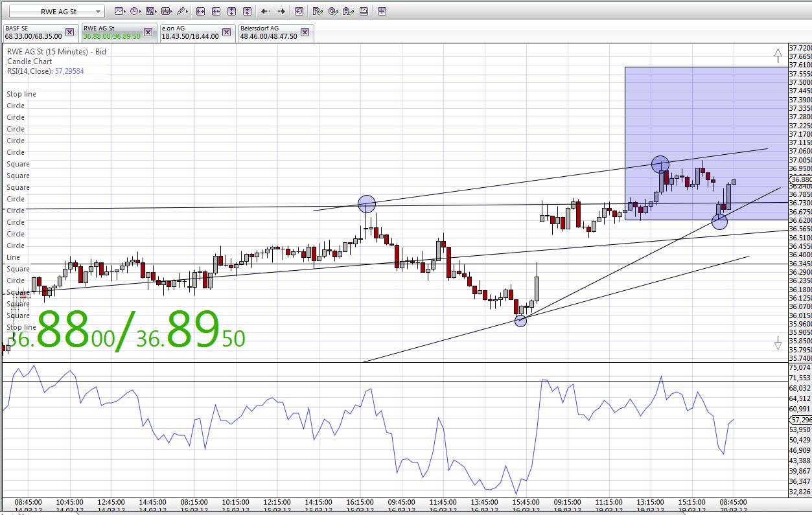Open the chart type dropdown icon

point(119,11)
